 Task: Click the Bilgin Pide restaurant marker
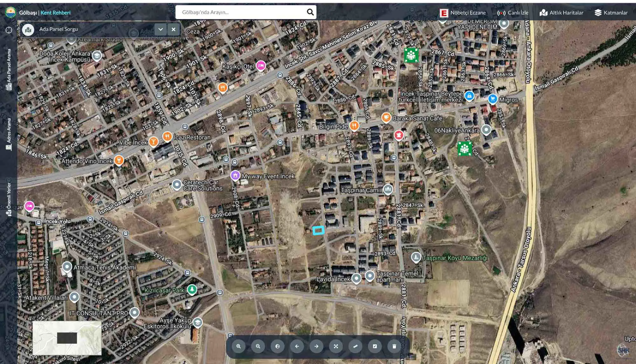(354, 126)
